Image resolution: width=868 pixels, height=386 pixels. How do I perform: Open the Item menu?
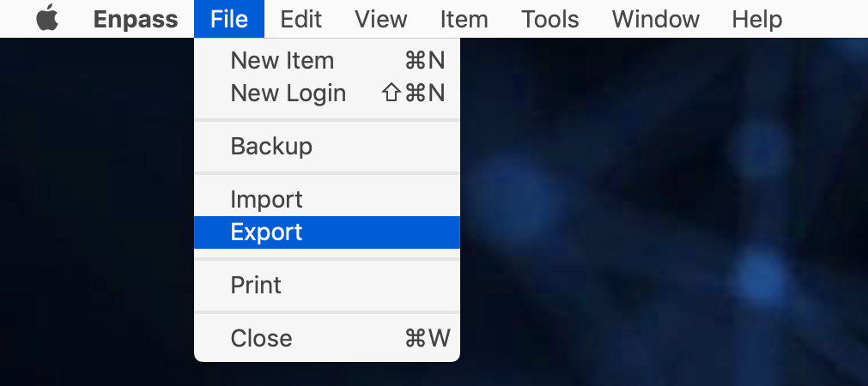point(464,19)
